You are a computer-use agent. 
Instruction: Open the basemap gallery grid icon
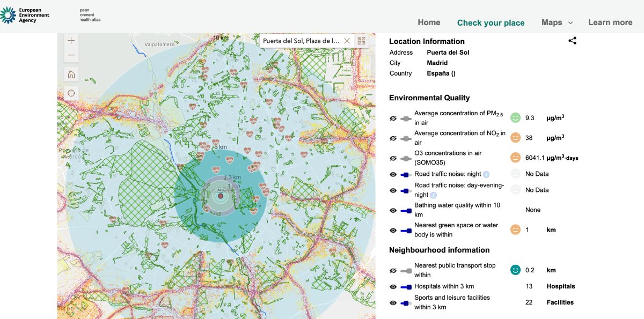[x=361, y=41]
